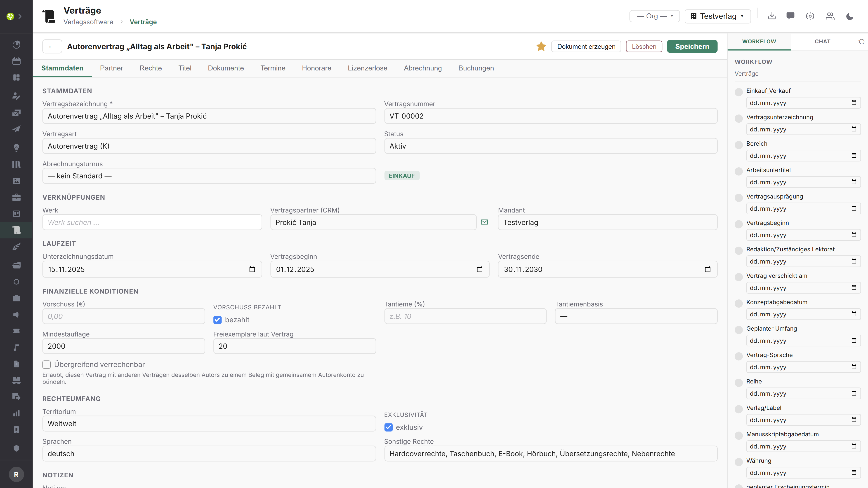Uncheck the exklusiv checkbox
Image resolution: width=868 pixels, height=488 pixels.
(388, 427)
